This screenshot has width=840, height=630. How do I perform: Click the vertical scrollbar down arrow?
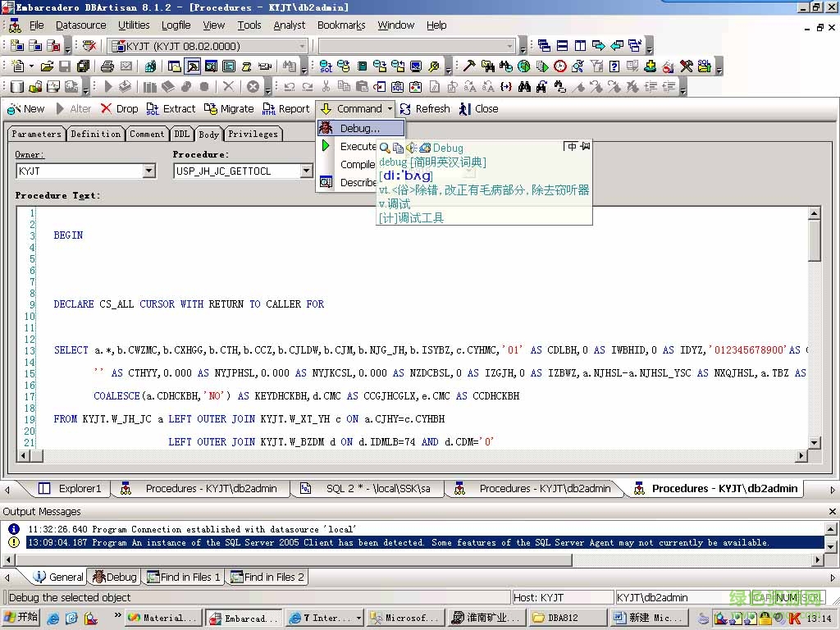click(814, 443)
